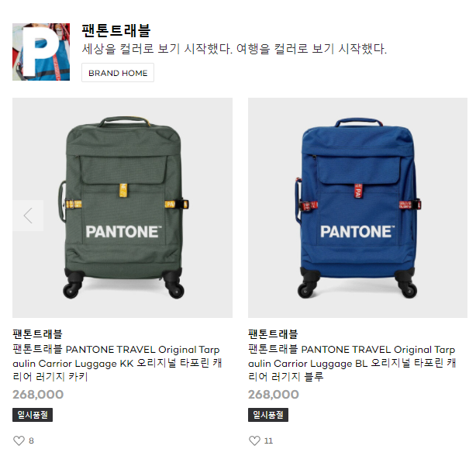Open the blue Pantone luggage product image
Screen dimensions: 476x456
click(x=357, y=208)
